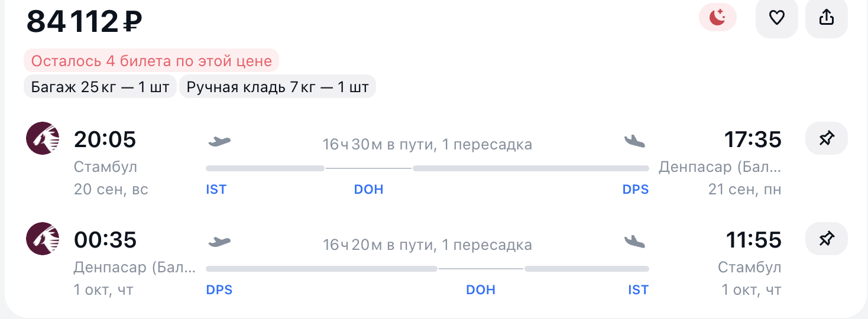Click the 84 112 ₽ ticket price

[85, 21]
